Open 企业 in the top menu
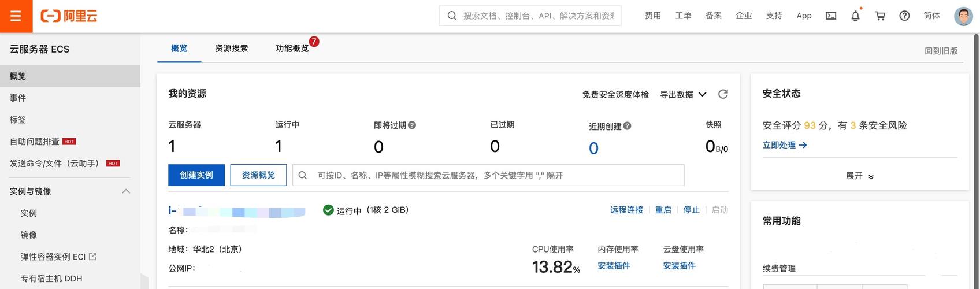Image resolution: width=980 pixels, height=289 pixels. pos(744,16)
